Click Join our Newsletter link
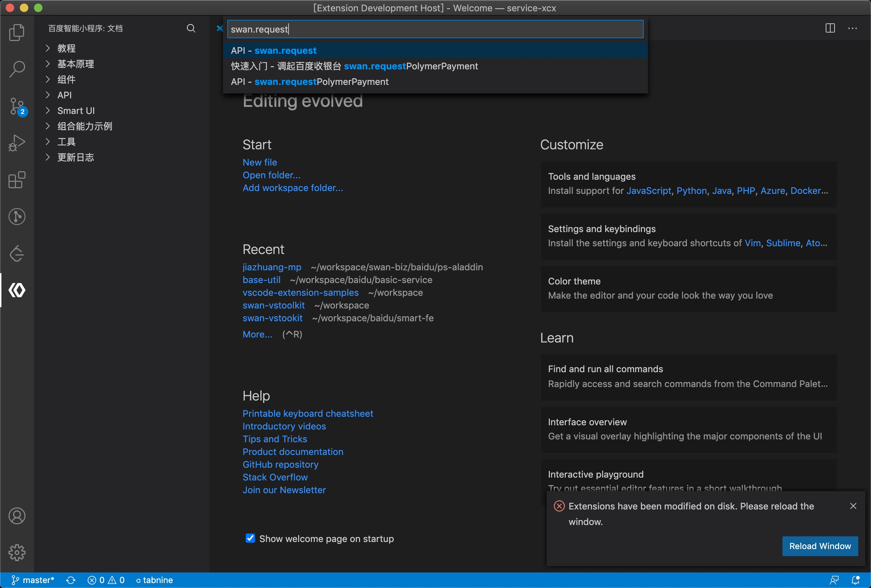The image size is (871, 588). point(284,490)
